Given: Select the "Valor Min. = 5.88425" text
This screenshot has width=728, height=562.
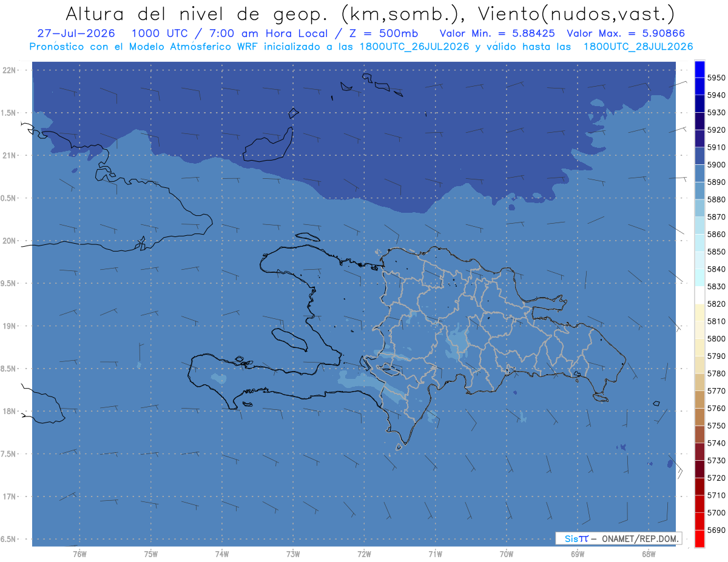Looking at the screenshot, I should pyautogui.click(x=497, y=33).
